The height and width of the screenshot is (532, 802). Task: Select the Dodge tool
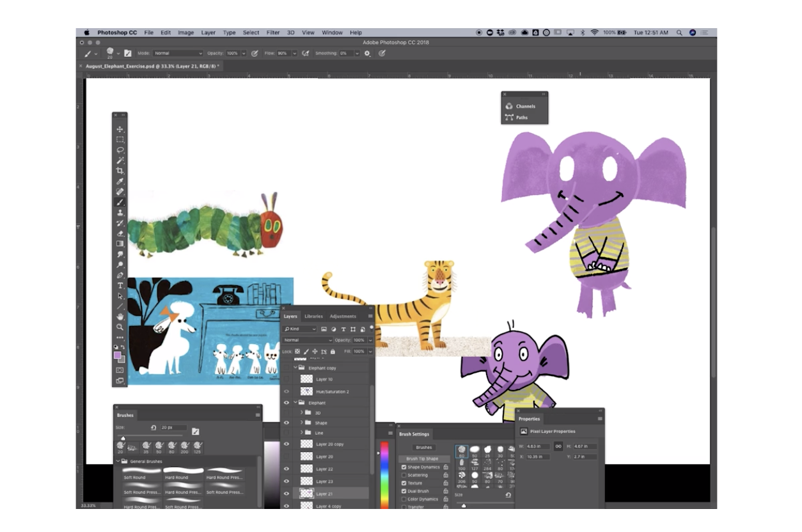pos(120,265)
